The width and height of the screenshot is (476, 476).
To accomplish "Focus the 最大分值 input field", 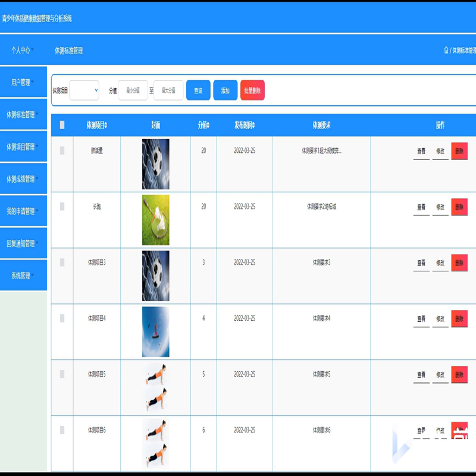I will [x=168, y=90].
